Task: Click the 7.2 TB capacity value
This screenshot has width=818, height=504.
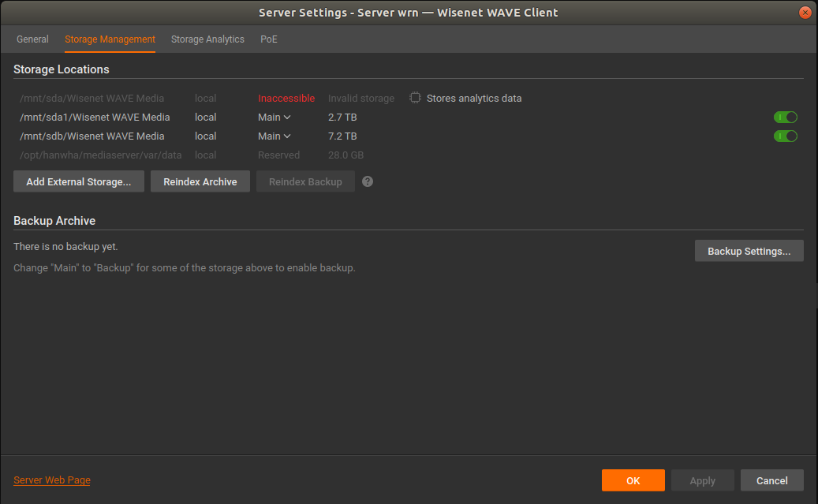Action: pos(343,136)
